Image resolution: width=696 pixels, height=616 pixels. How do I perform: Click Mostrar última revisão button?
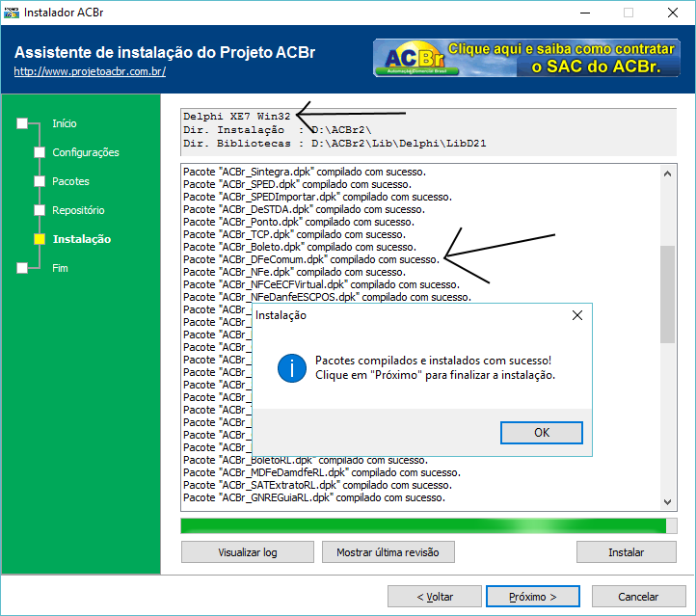388,552
